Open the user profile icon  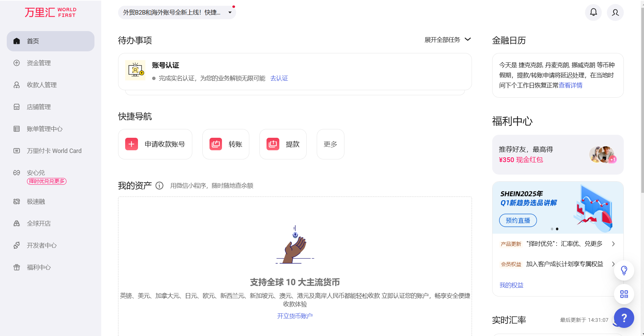click(615, 12)
